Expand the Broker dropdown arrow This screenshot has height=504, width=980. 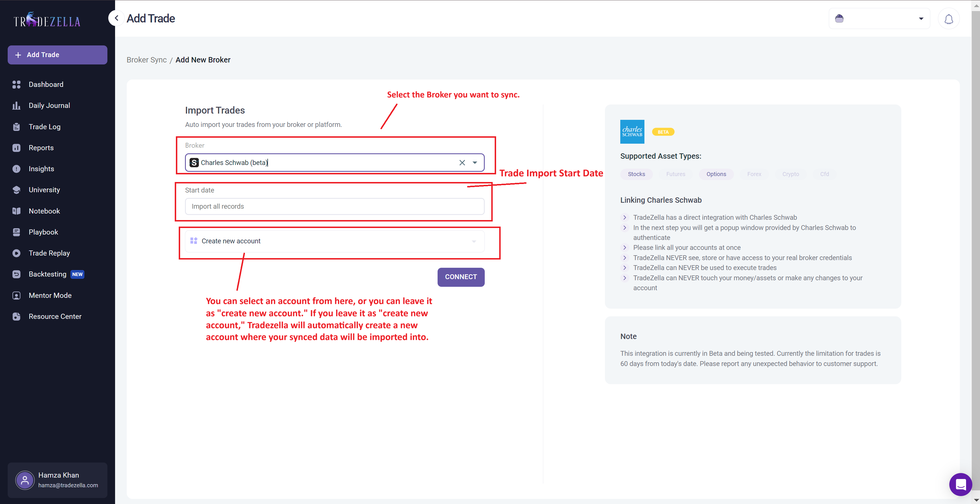(x=475, y=163)
